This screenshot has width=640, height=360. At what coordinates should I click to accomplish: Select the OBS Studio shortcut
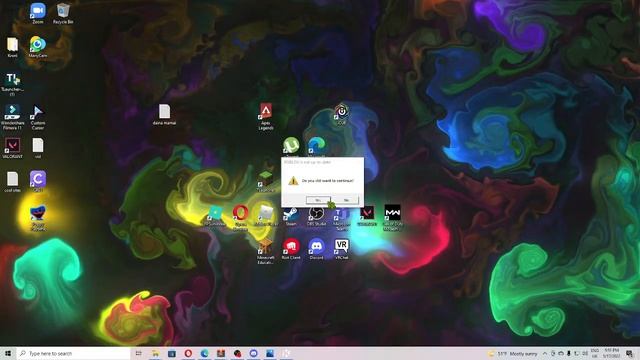tap(316, 216)
